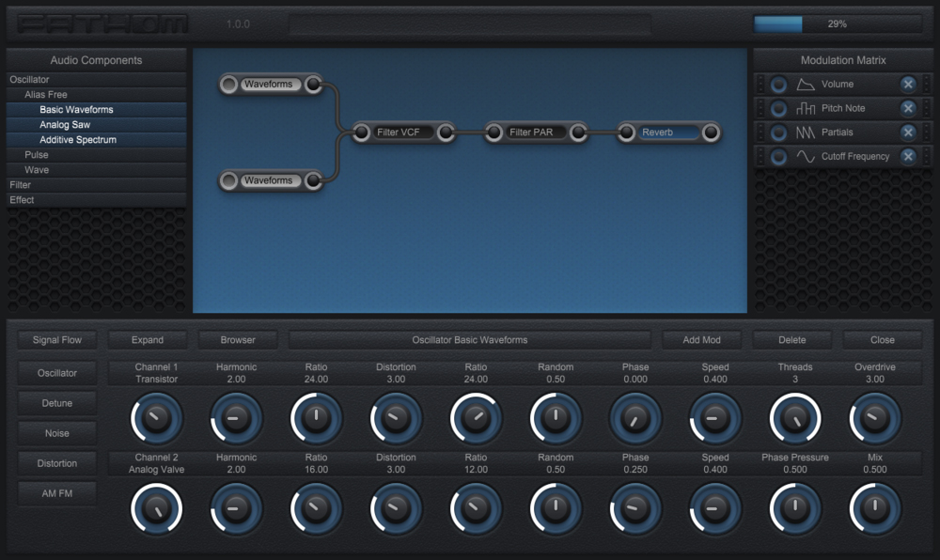Remove the Pitch Note modulation with its X
Screen dimensions: 940x560
908,108
